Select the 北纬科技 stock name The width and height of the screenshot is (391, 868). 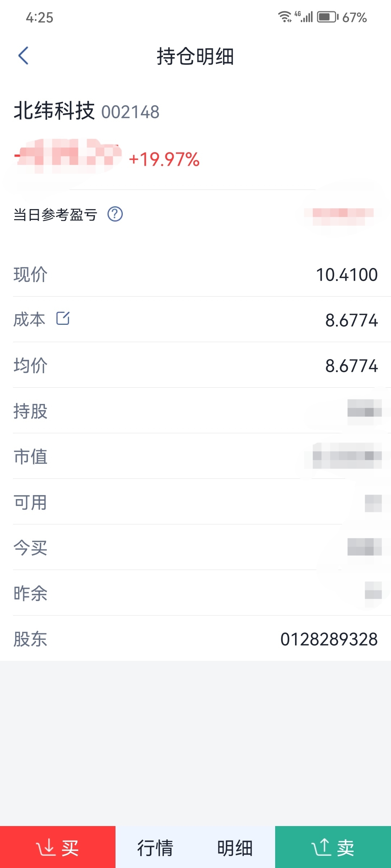coord(54,111)
